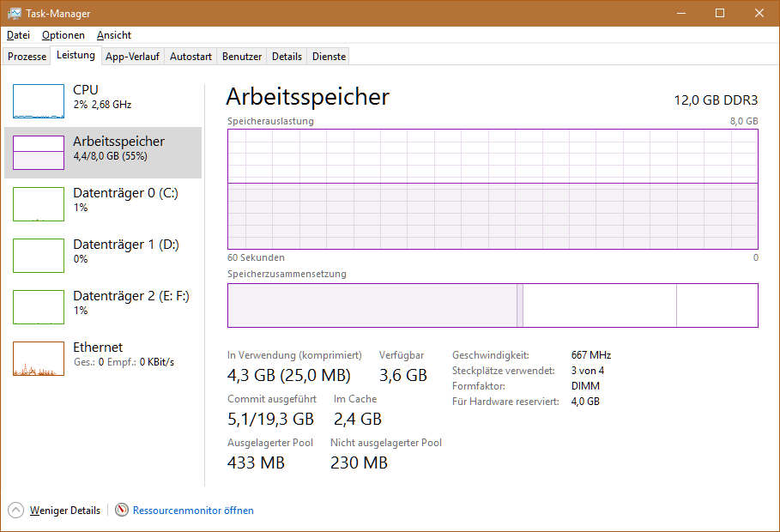Select the Ethernet mini graph thumbnail
This screenshot has width=780, height=532.
point(39,359)
